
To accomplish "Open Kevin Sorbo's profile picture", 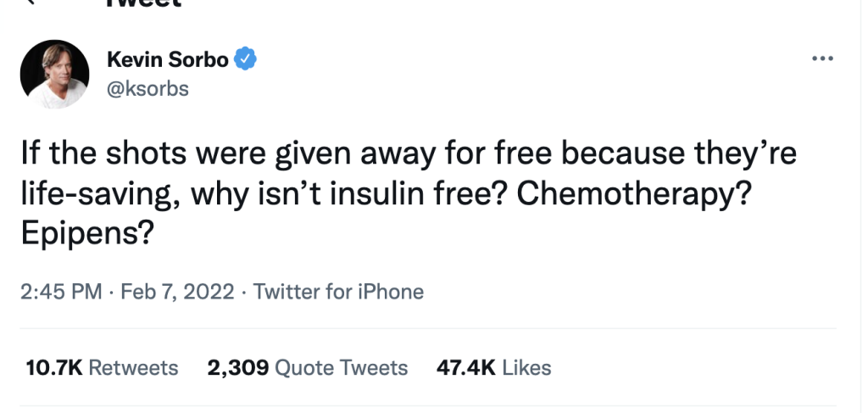I will pos(54,74).
